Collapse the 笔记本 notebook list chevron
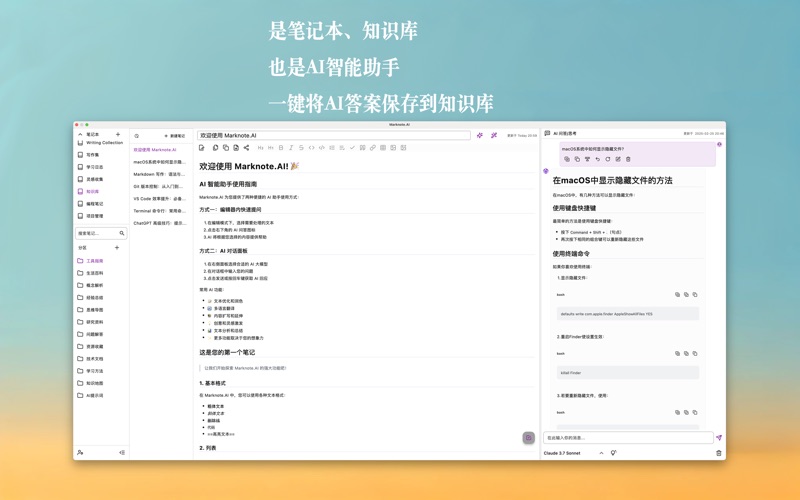800x500 pixels. pos(80,134)
